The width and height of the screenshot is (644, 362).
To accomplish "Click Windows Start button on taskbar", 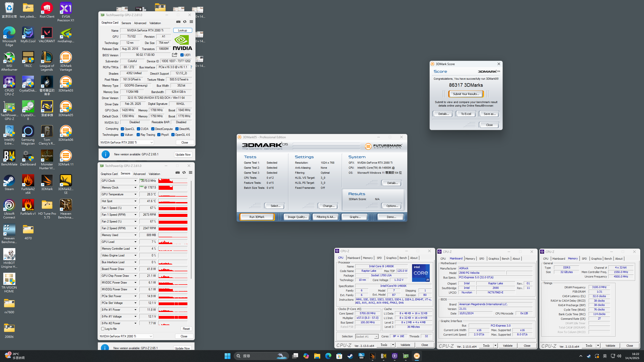I will 227,356.
